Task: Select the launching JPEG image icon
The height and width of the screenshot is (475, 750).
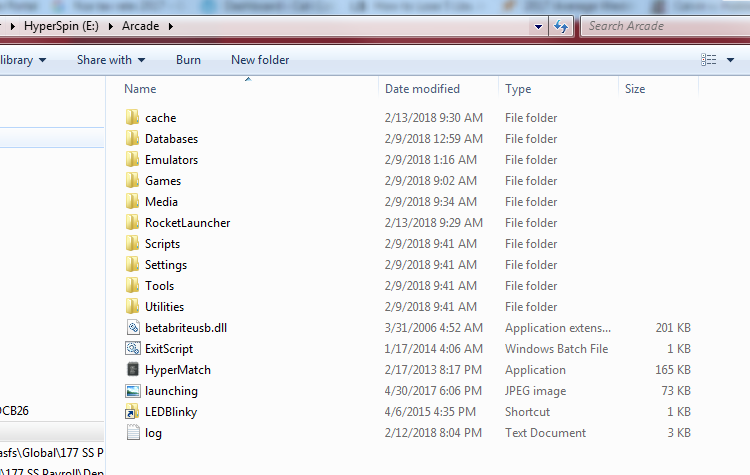Action: click(x=132, y=391)
